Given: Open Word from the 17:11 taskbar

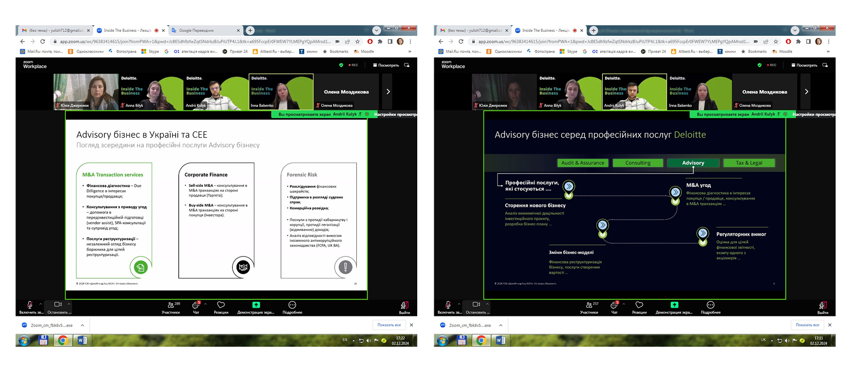Looking at the screenshot, I should click(501, 340).
